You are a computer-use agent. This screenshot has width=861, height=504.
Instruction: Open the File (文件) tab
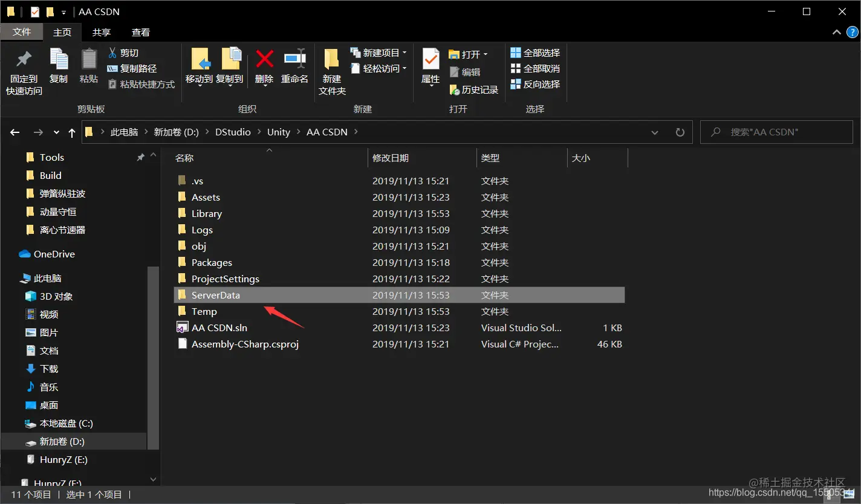22,32
